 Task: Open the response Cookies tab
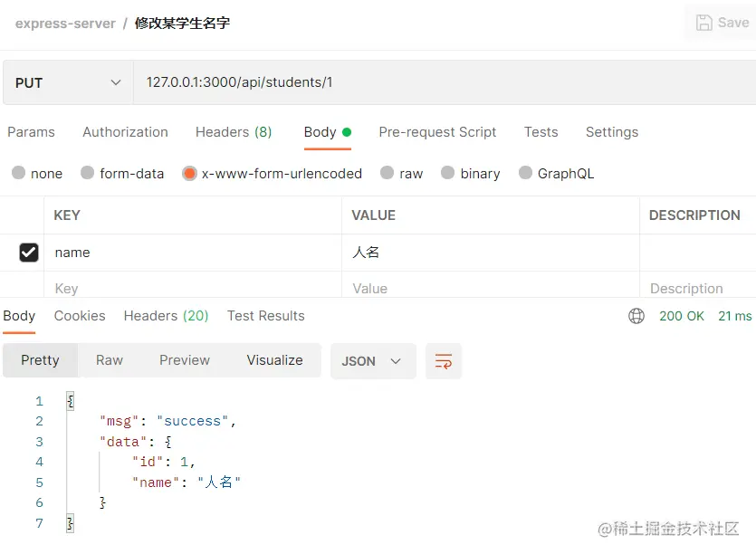(x=80, y=316)
